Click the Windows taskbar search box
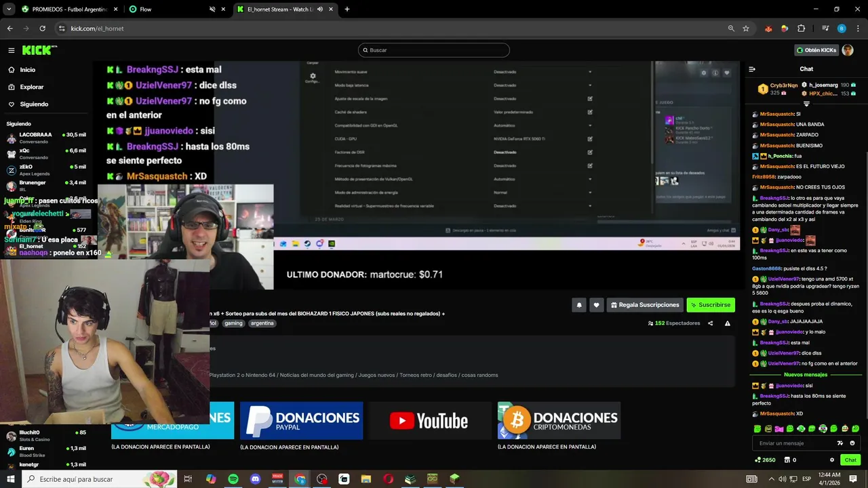Image resolution: width=868 pixels, height=488 pixels. (100, 479)
